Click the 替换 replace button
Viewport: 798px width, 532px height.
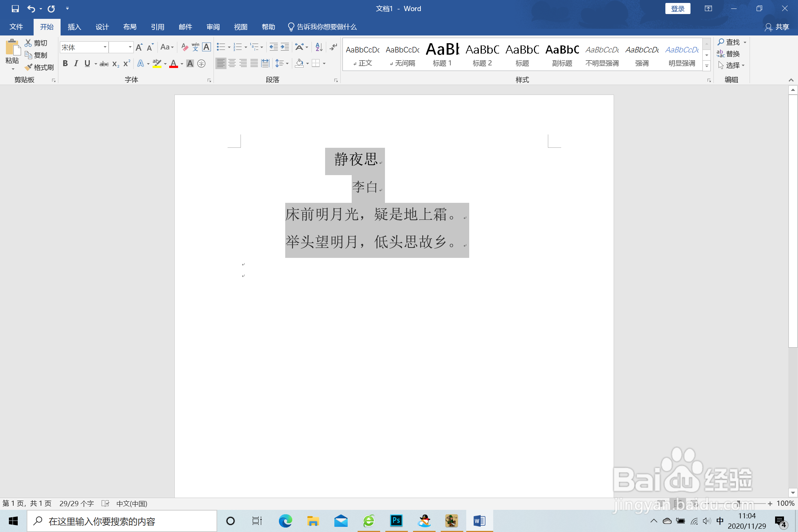point(729,54)
